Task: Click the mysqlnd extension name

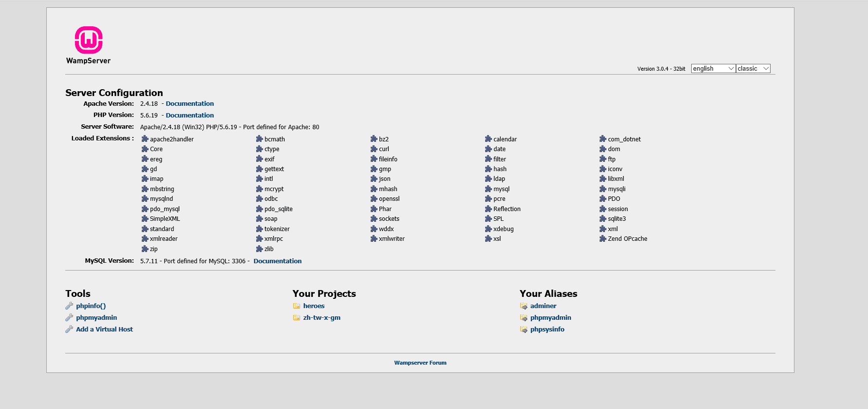Action: tap(161, 199)
